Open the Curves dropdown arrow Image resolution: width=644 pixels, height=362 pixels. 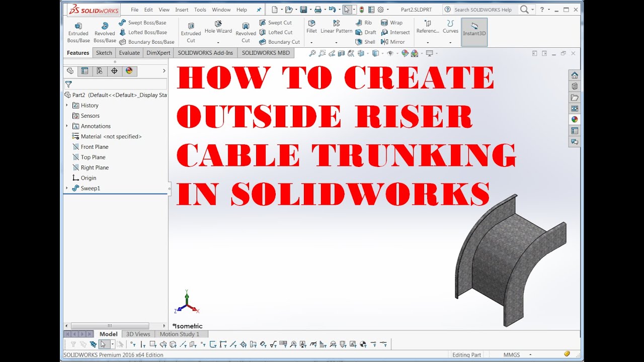(x=450, y=42)
